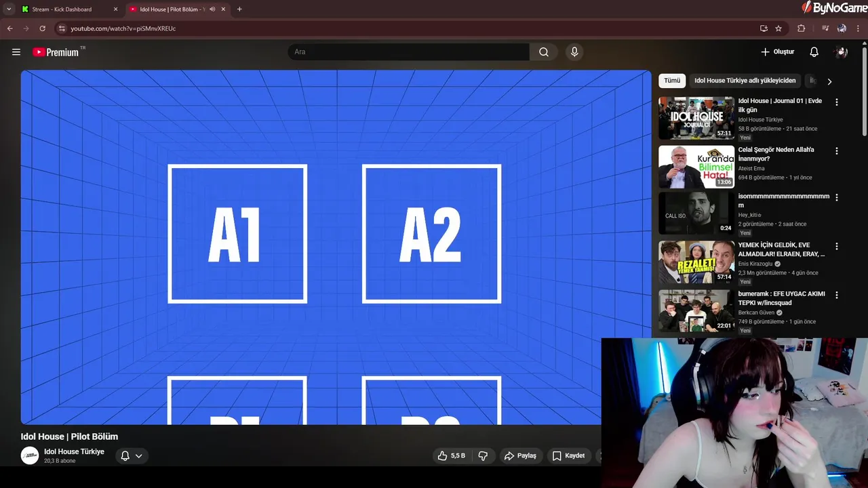Screen dimensions: 868x488
Task: Reload the current page
Action: [x=42, y=28]
